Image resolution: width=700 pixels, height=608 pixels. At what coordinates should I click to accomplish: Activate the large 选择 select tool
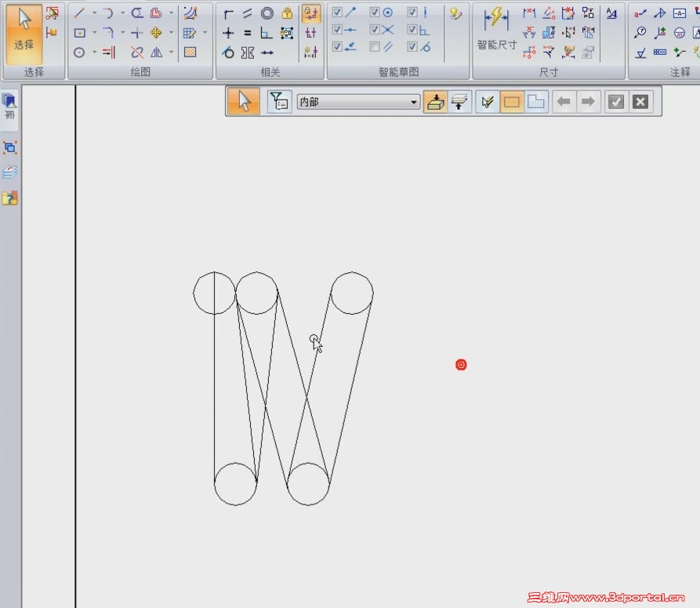24,34
